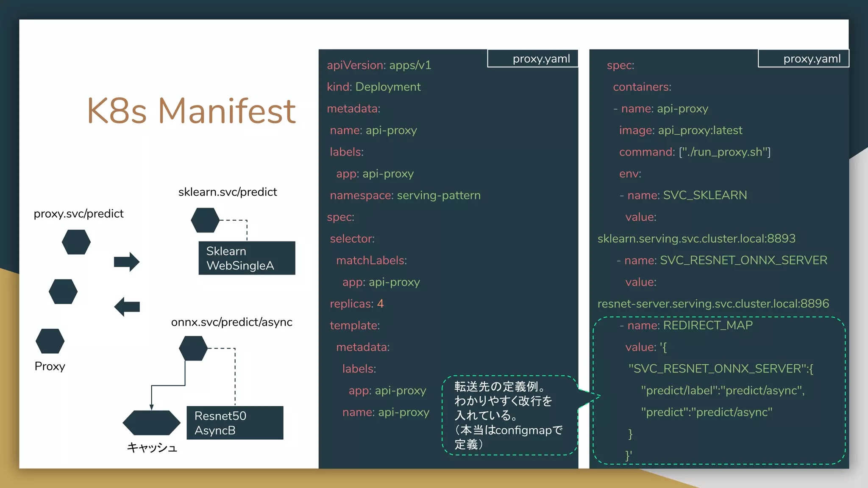Click the name: SVC_RESNET_ONNX_SERVER line

(x=722, y=260)
